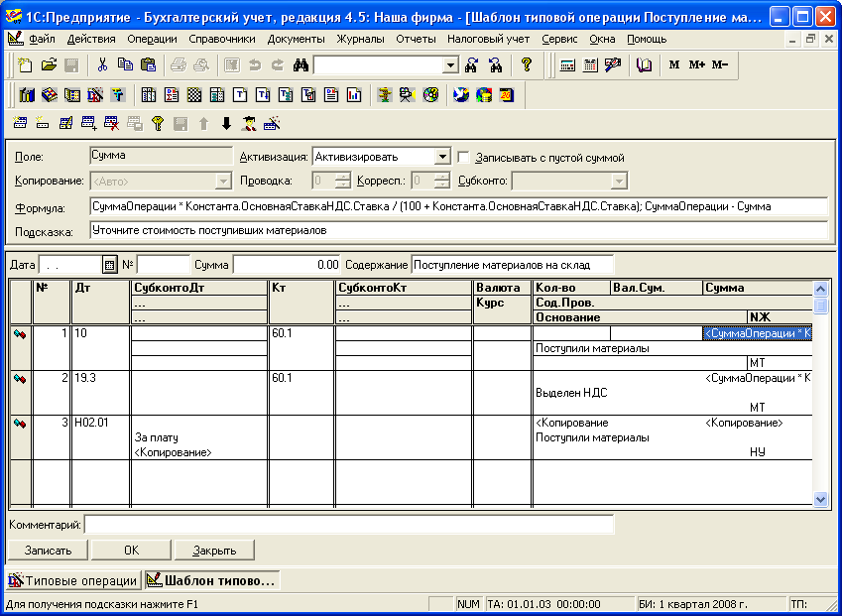Click the calendar date 20 icon

point(507,95)
